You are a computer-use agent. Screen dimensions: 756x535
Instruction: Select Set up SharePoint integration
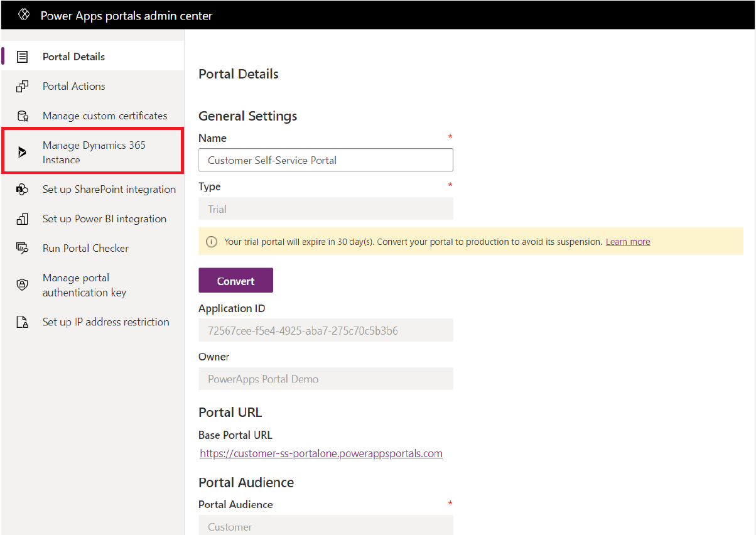tap(93, 189)
